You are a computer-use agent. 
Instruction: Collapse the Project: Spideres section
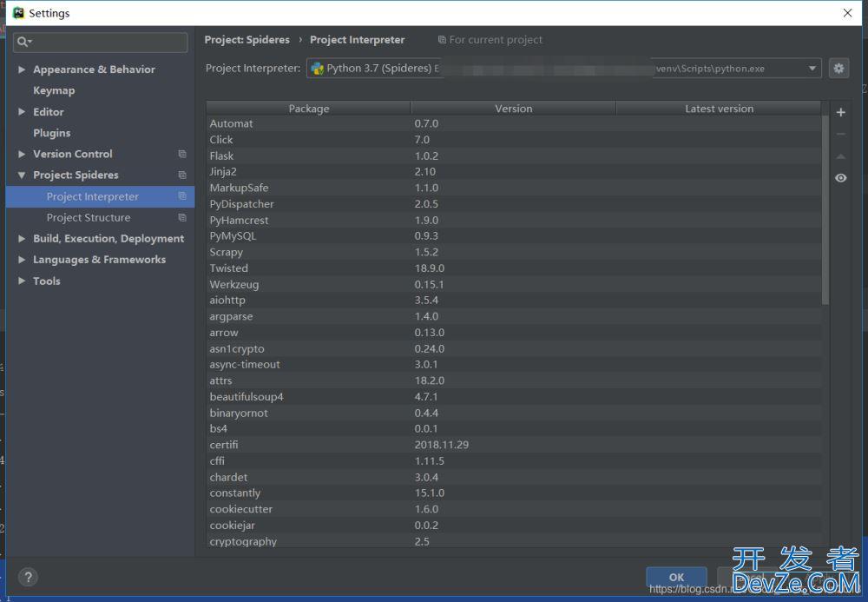[22, 175]
